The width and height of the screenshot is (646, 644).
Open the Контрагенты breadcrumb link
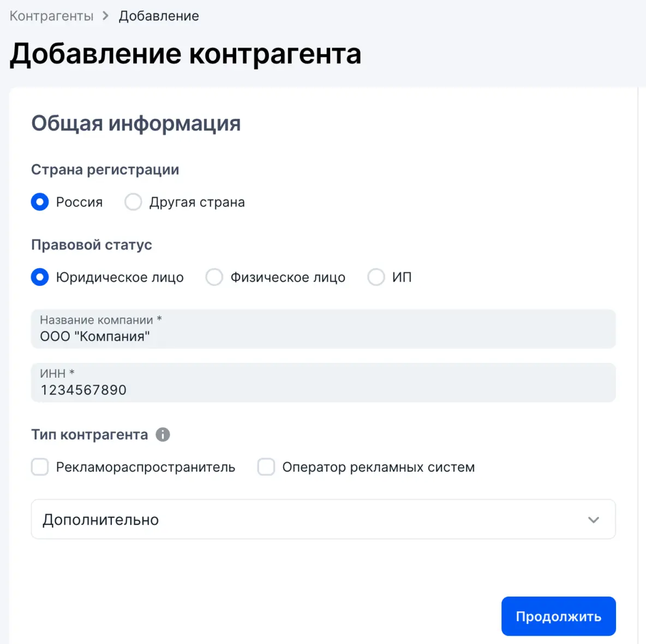click(x=51, y=16)
